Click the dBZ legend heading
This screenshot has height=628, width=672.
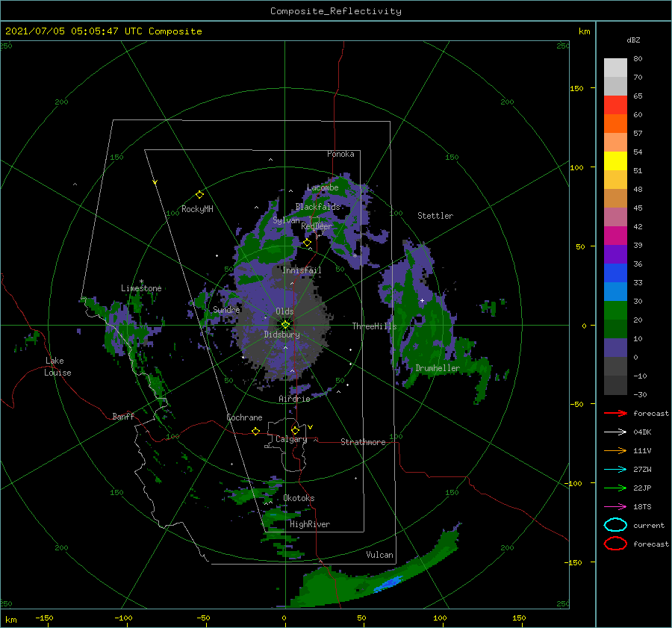coord(633,40)
